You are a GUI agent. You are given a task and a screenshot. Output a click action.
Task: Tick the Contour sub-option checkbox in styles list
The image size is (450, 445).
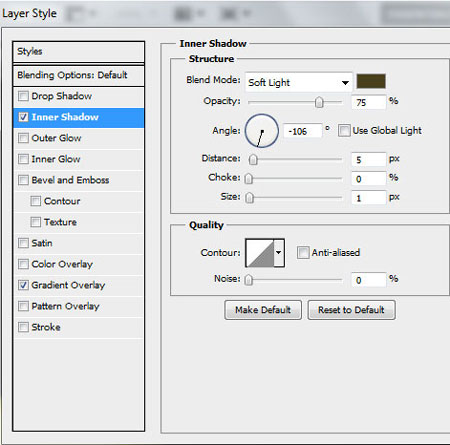coord(35,201)
